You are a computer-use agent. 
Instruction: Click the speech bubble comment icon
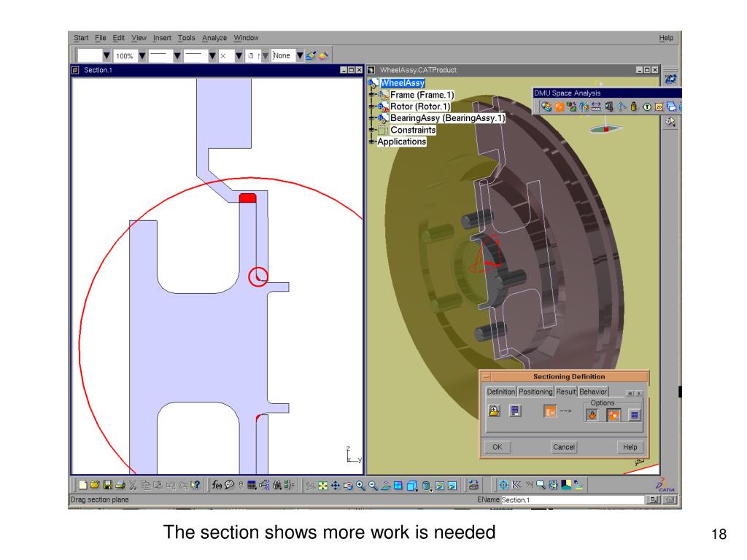pos(230,485)
